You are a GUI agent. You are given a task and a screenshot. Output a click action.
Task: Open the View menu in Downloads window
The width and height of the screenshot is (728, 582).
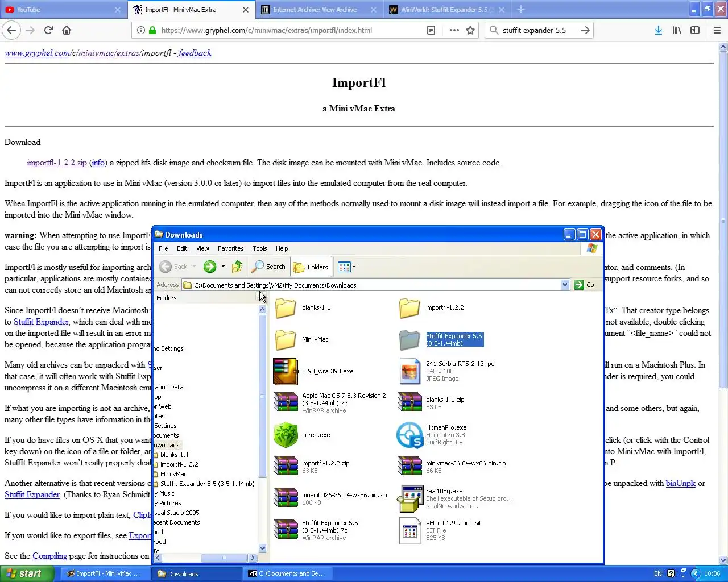pos(202,248)
